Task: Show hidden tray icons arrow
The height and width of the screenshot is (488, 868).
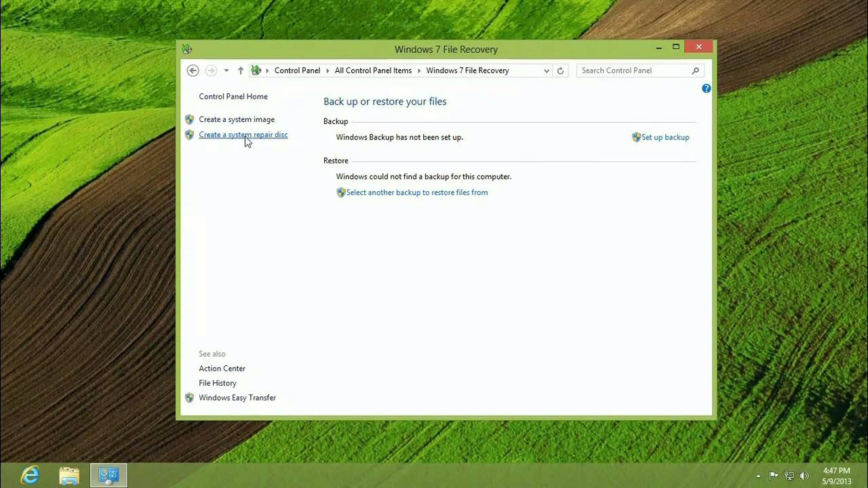Action: 758,476
